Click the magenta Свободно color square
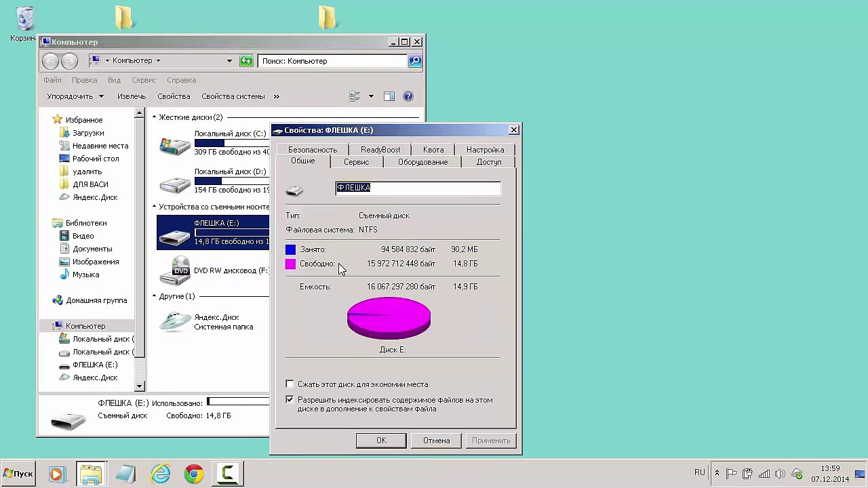868x488 pixels. click(x=290, y=264)
